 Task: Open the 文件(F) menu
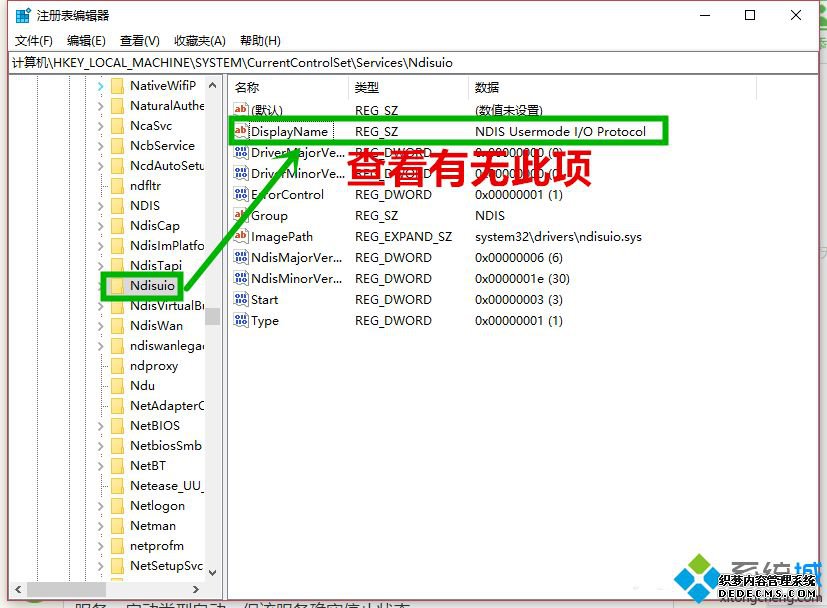[x=34, y=41]
